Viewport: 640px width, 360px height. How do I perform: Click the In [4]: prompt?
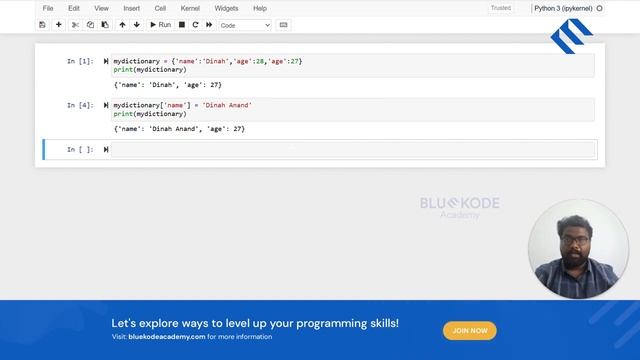coord(80,105)
